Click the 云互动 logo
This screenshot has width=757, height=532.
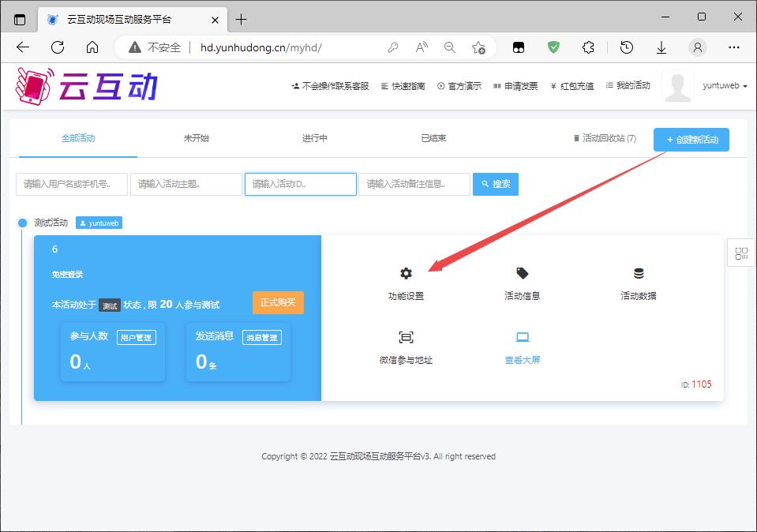(x=86, y=86)
